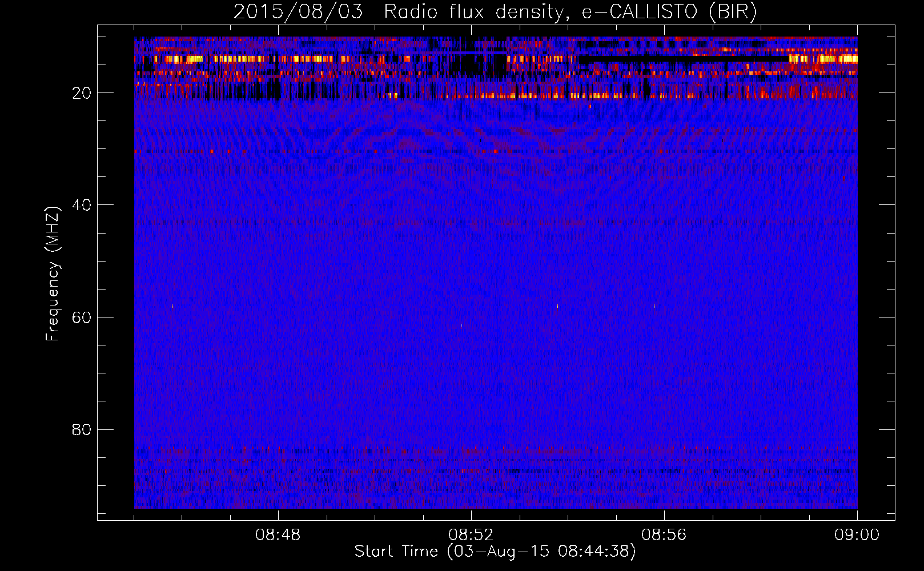Click the 80 MHz frequency tick label

(x=82, y=429)
